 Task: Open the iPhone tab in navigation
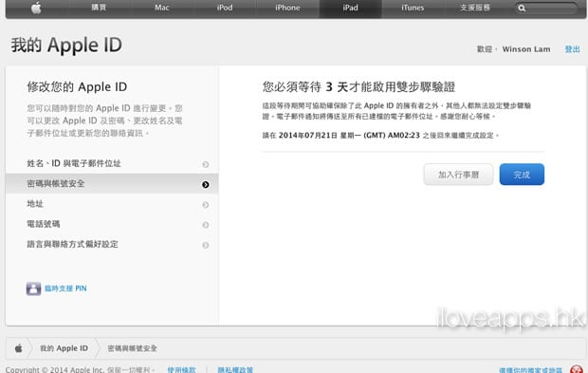287,8
